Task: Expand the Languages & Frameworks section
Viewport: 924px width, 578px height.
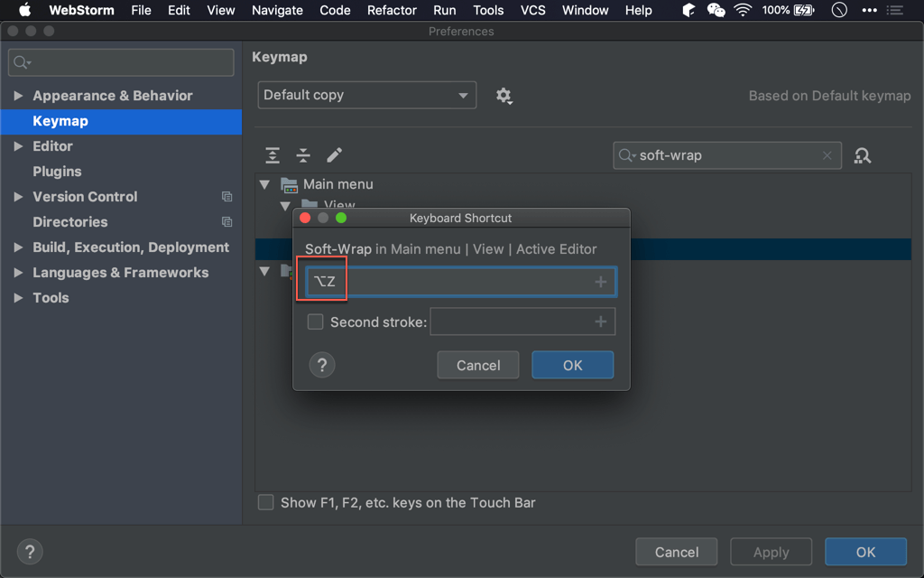Action: [x=18, y=273]
